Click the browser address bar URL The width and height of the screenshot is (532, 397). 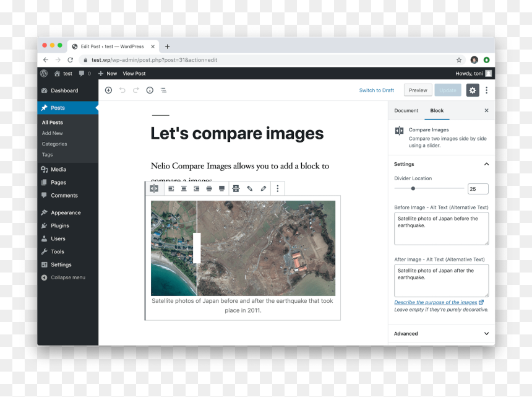[155, 60]
